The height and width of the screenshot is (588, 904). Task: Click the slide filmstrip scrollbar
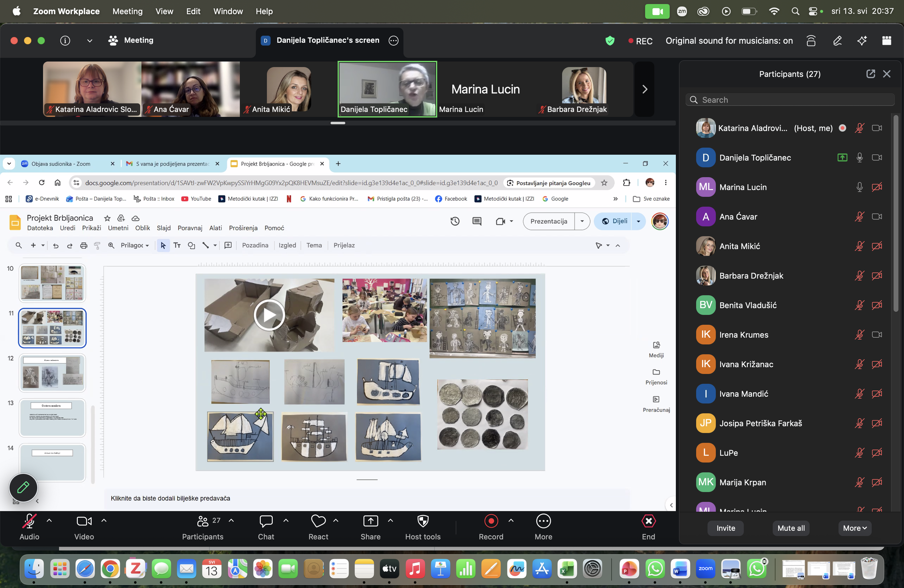point(92,444)
